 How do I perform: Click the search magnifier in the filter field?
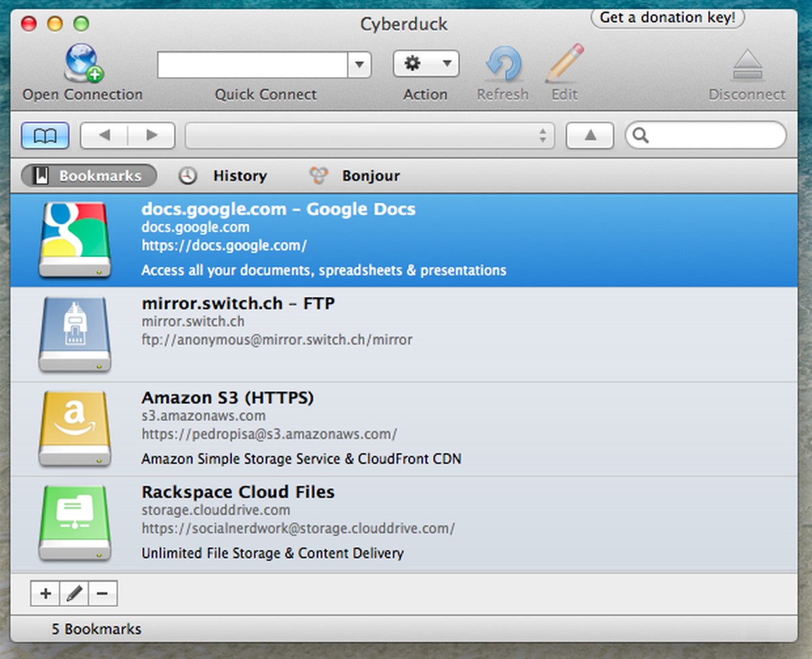639,135
